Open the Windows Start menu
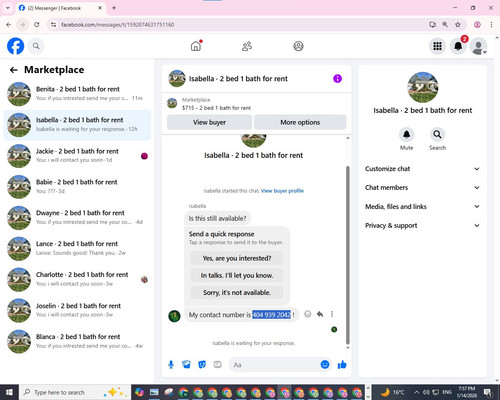Image resolution: width=500 pixels, height=400 pixels. 9,392
